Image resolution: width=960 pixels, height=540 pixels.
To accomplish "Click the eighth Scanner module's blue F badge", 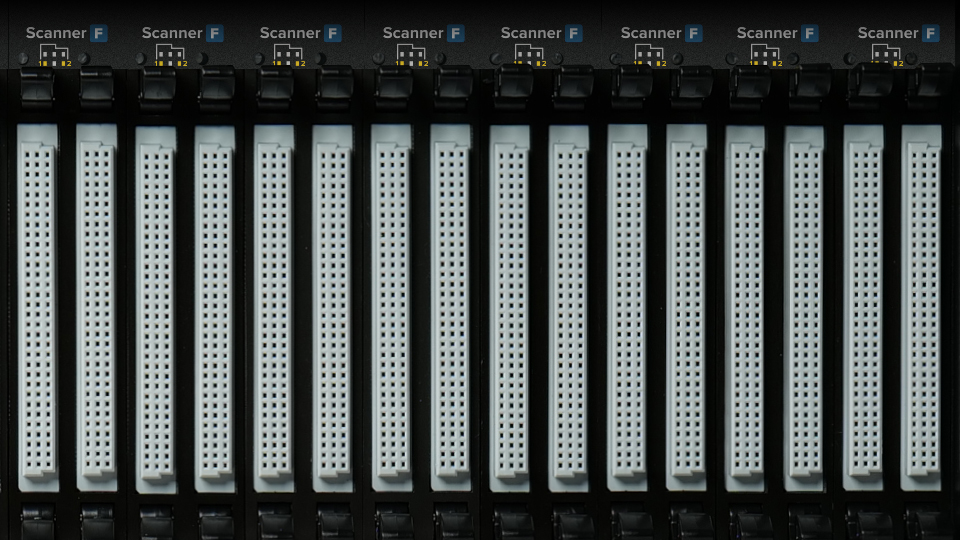I will (931, 33).
